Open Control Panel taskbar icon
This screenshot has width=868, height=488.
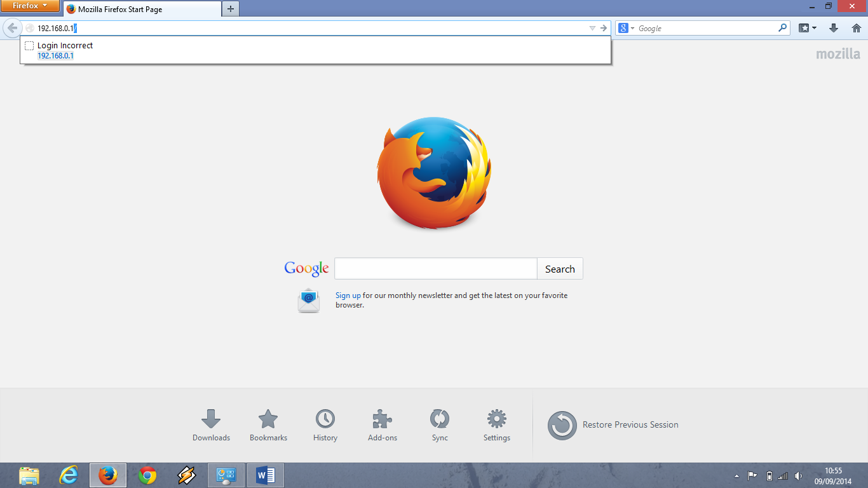pos(226,475)
